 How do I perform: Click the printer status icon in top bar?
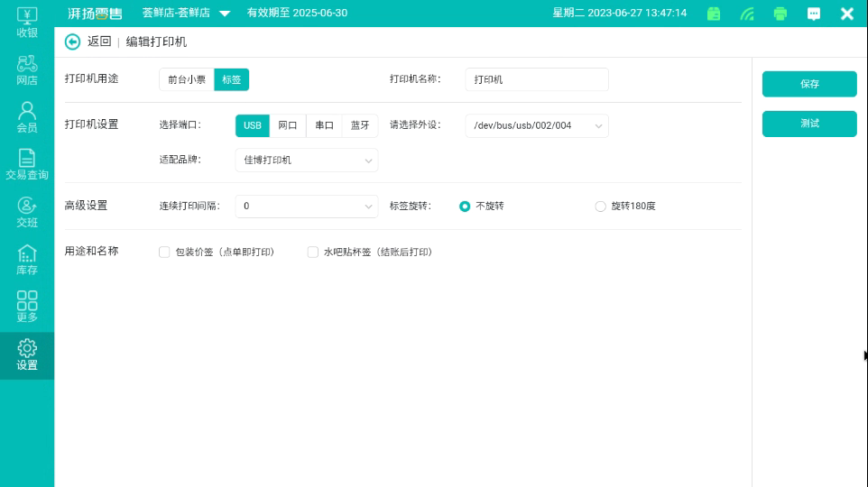pos(780,14)
